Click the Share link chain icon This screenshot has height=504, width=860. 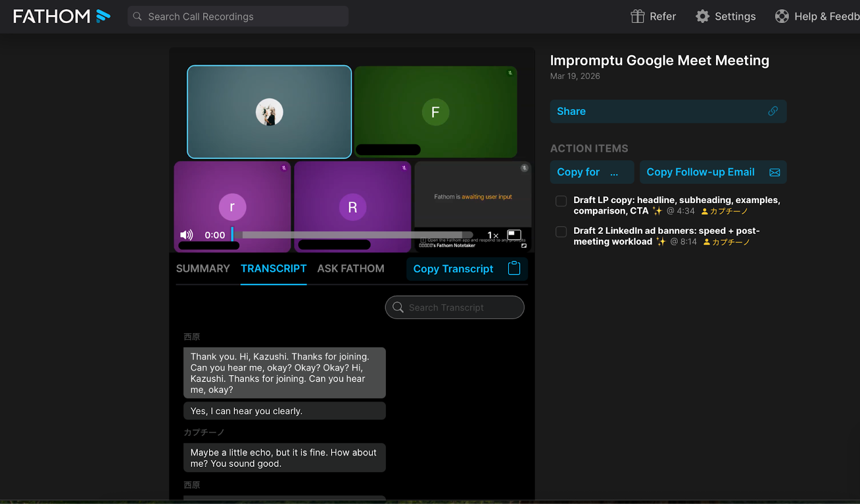(x=773, y=111)
